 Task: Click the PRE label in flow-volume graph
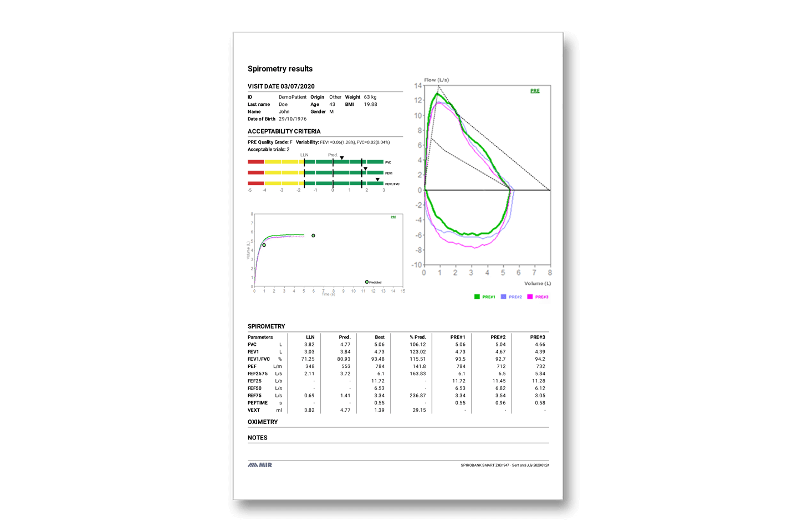coord(535,91)
